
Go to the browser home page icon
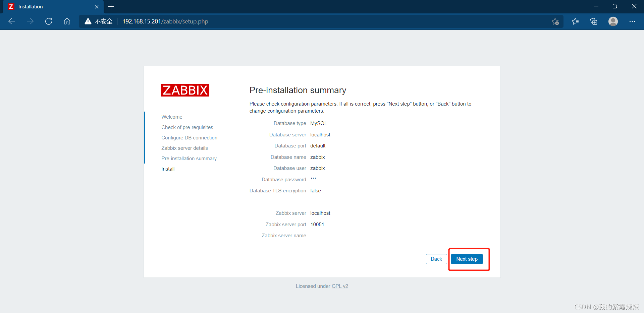pos(67,21)
